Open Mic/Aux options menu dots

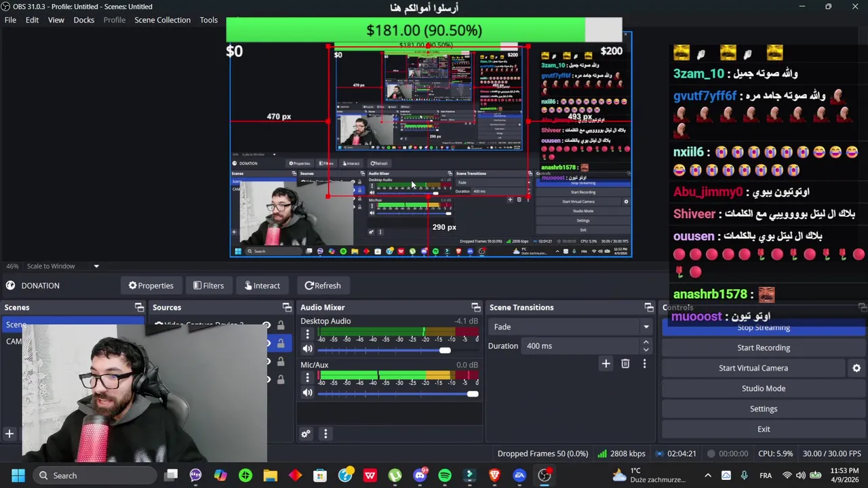[x=307, y=378]
